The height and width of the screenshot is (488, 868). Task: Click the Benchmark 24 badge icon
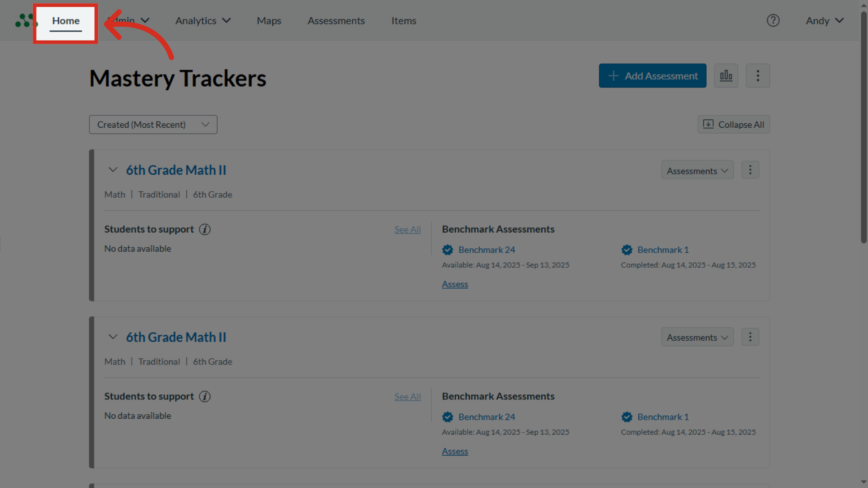[x=447, y=250]
